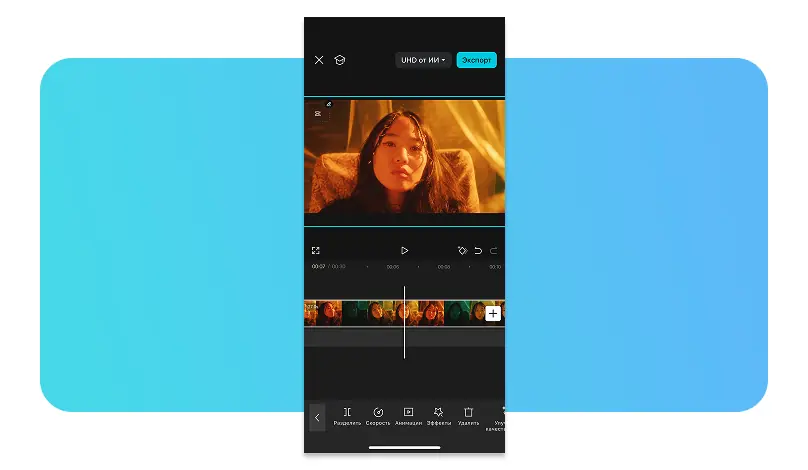Redo the last undone edit
Viewport: 808px width, 470px height.
[494, 250]
